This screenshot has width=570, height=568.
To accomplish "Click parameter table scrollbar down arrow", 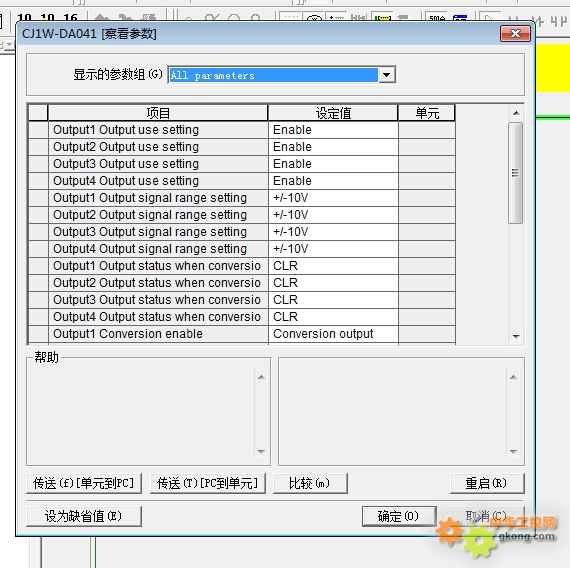I will coord(516,336).
